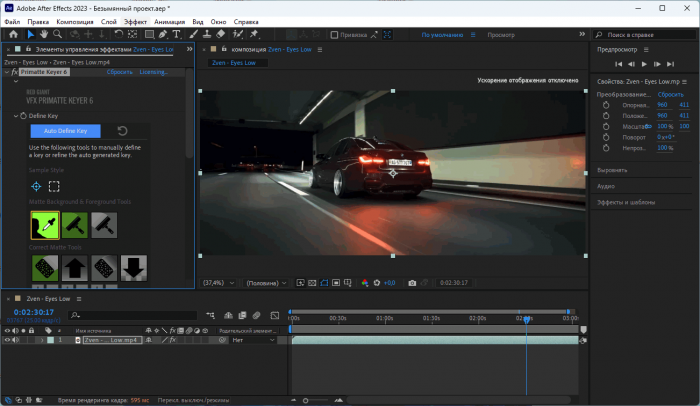Take a snapshot with the camera icon
This screenshot has width=700, height=406.
tap(412, 283)
